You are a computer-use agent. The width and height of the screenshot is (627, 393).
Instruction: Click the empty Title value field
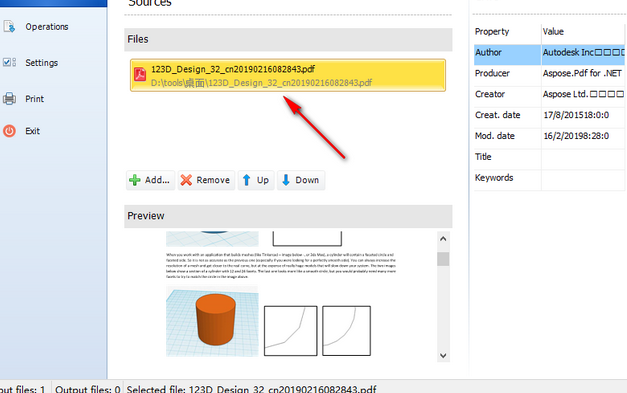(x=584, y=159)
